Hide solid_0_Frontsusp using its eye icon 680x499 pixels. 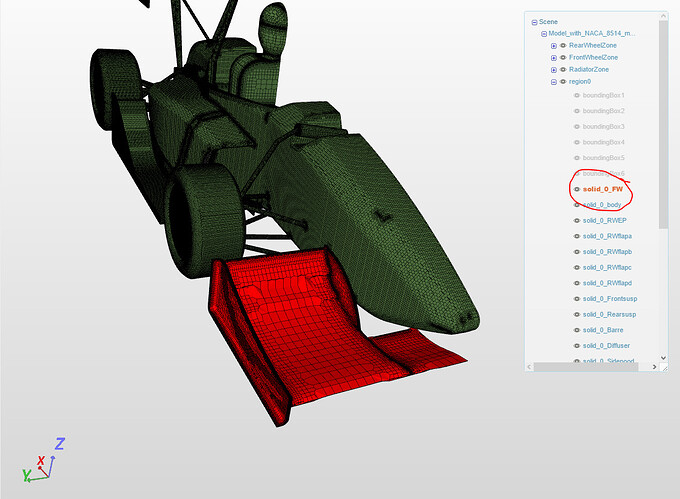click(x=577, y=299)
